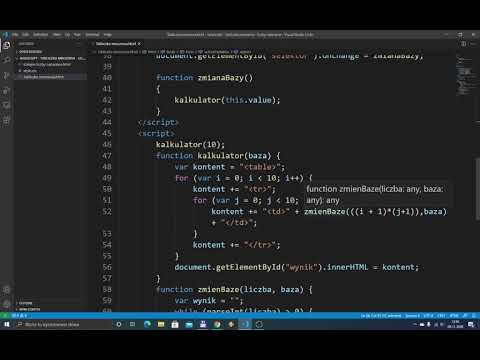This screenshot has height=360, width=480.
Task: Open File Explorer from the taskbar
Action: 161,324
